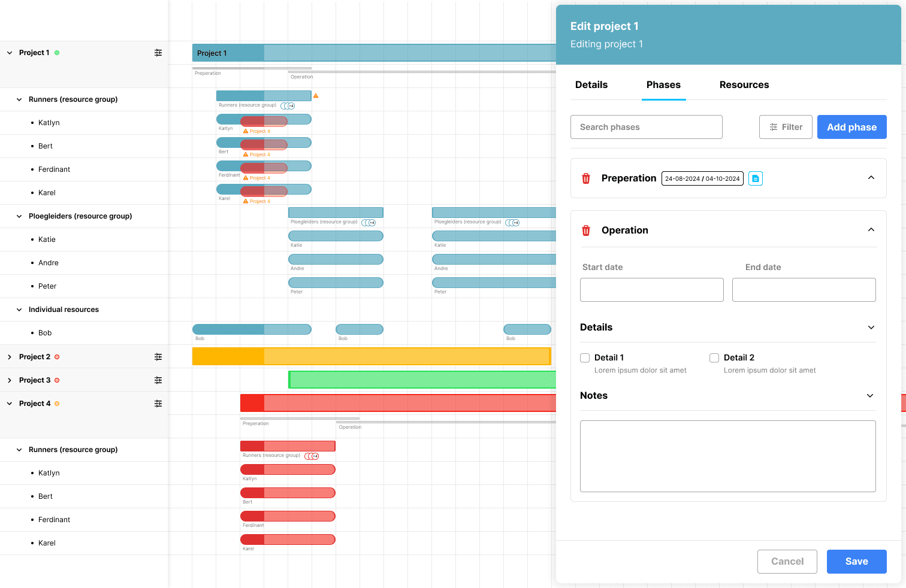Image resolution: width=906 pixels, height=588 pixels.
Task: Enable the Detail 1 checkbox
Action: (x=584, y=357)
